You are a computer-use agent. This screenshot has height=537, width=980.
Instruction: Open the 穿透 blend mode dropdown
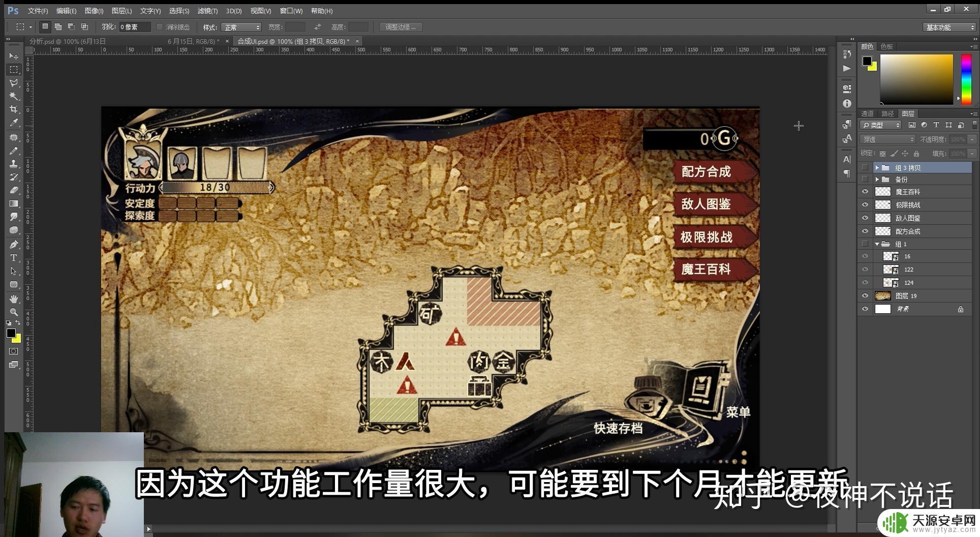pyautogui.click(x=887, y=139)
